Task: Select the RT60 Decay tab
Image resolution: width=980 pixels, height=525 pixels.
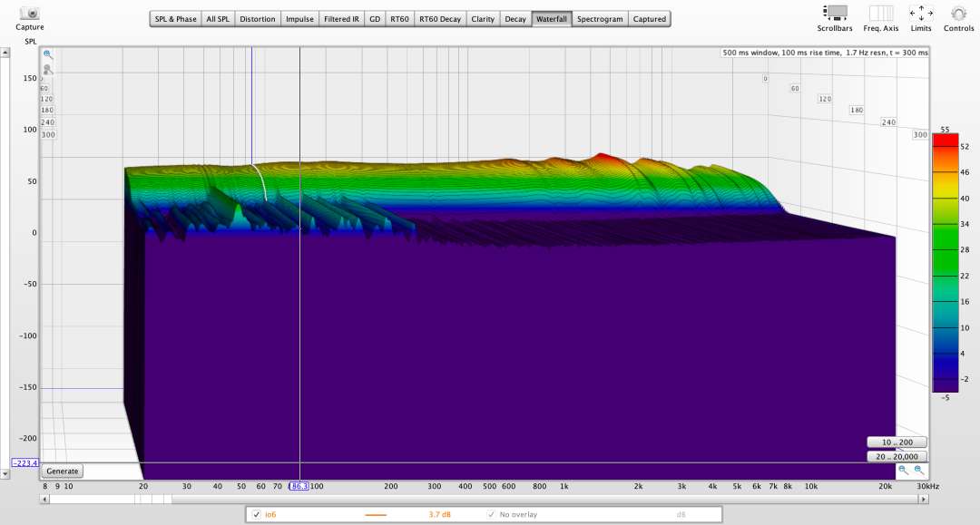Action: 439,19
